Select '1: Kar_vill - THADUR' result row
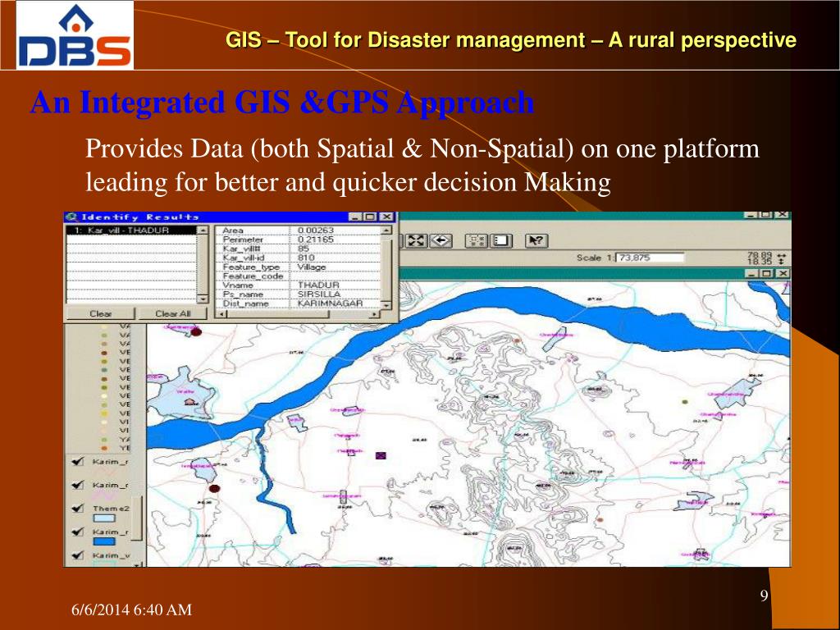 coord(131,230)
